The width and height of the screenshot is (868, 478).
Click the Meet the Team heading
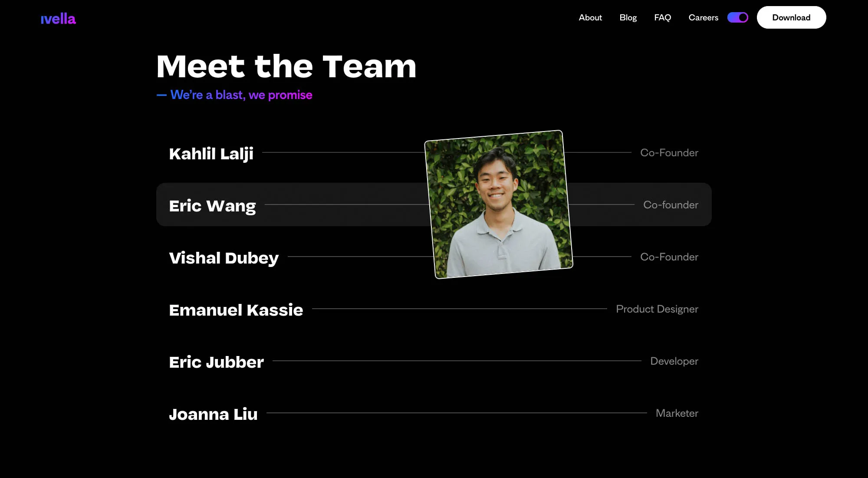(286, 66)
